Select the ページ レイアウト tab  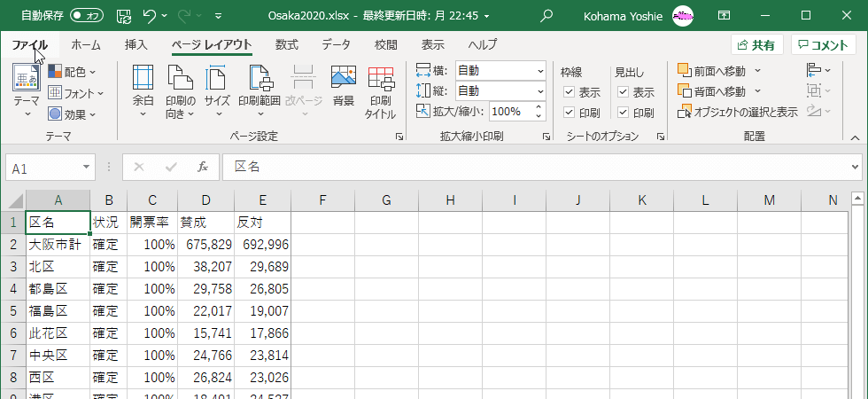pyautogui.click(x=212, y=45)
